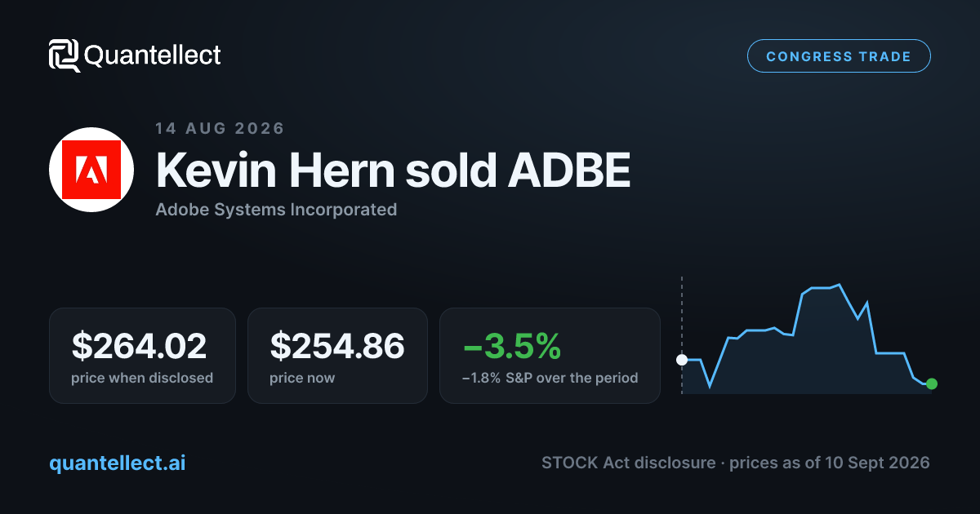Click the price when disclosed card
Image resolution: width=980 pixels, height=514 pixels.
pyautogui.click(x=142, y=355)
